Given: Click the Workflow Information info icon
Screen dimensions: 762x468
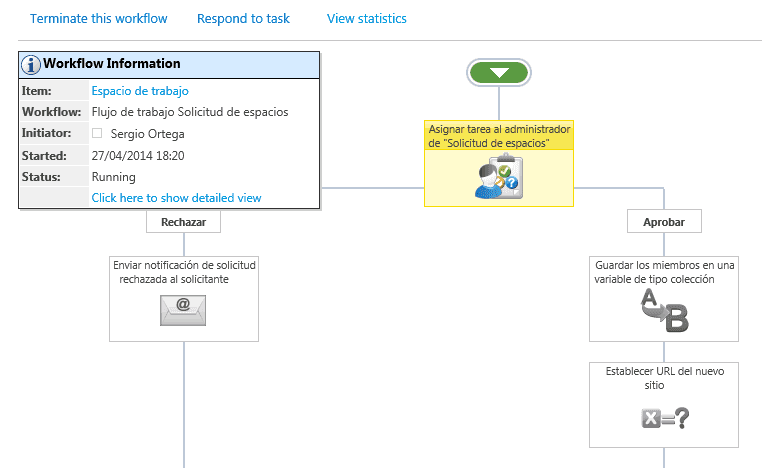Looking at the screenshot, I should click(x=31, y=65).
